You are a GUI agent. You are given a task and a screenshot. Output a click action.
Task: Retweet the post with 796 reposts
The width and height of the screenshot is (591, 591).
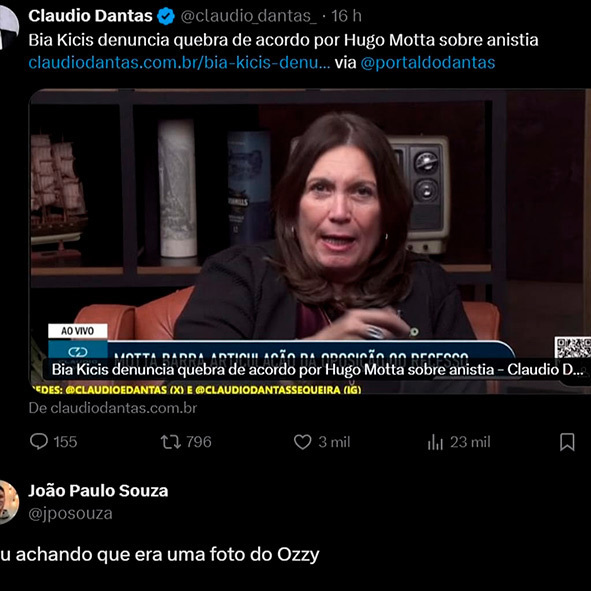pyautogui.click(x=171, y=442)
